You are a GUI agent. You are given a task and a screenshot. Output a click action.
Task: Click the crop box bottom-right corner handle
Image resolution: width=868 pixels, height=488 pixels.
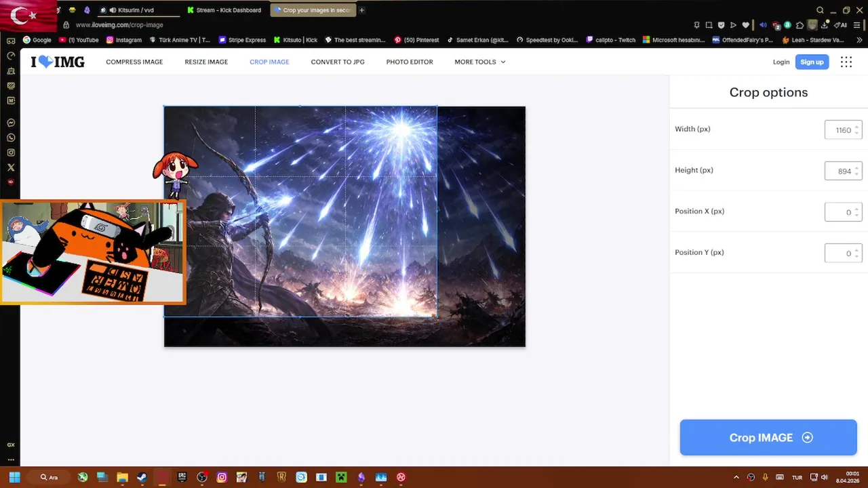click(437, 316)
